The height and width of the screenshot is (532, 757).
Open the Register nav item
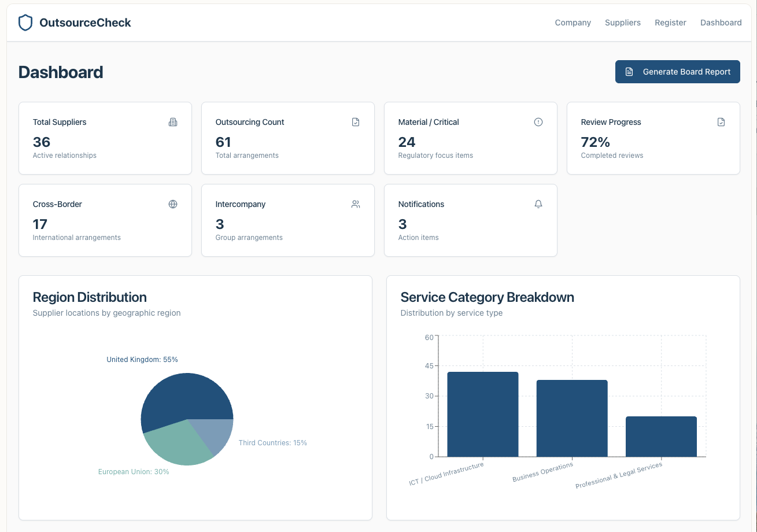pos(670,23)
